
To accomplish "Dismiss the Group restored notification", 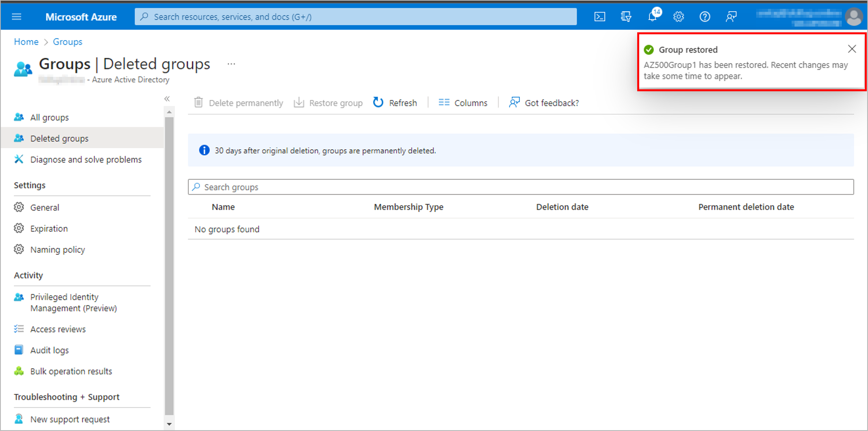I will tap(852, 49).
